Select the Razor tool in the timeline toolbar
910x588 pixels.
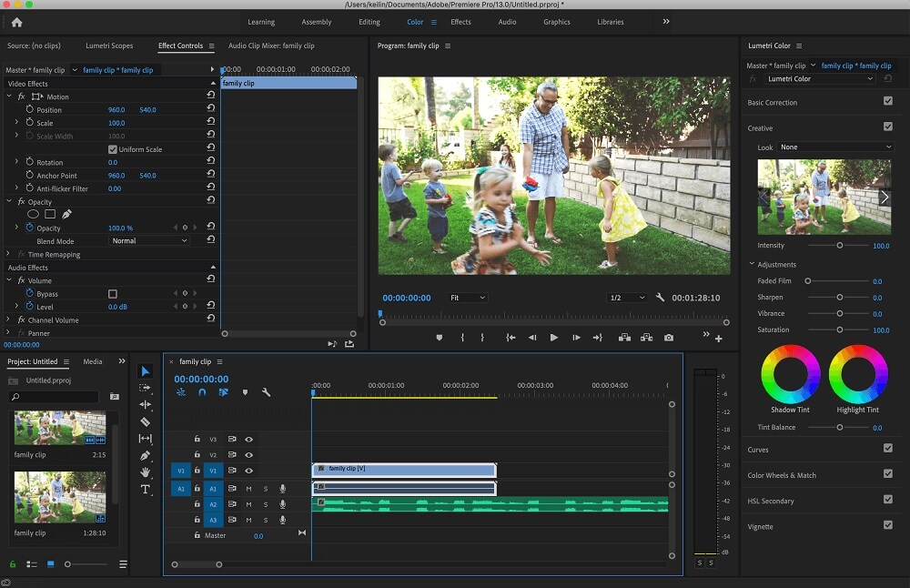pyautogui.click(x=145, y=421)
